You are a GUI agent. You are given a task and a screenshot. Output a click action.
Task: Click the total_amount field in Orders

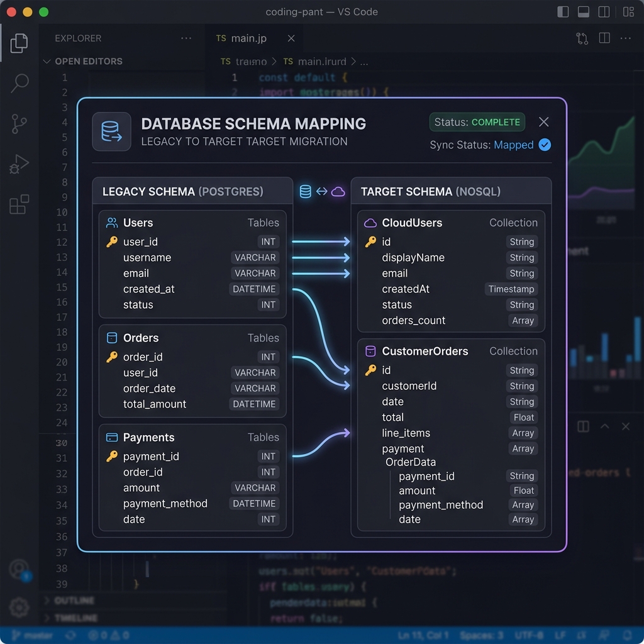coord(192,404)
